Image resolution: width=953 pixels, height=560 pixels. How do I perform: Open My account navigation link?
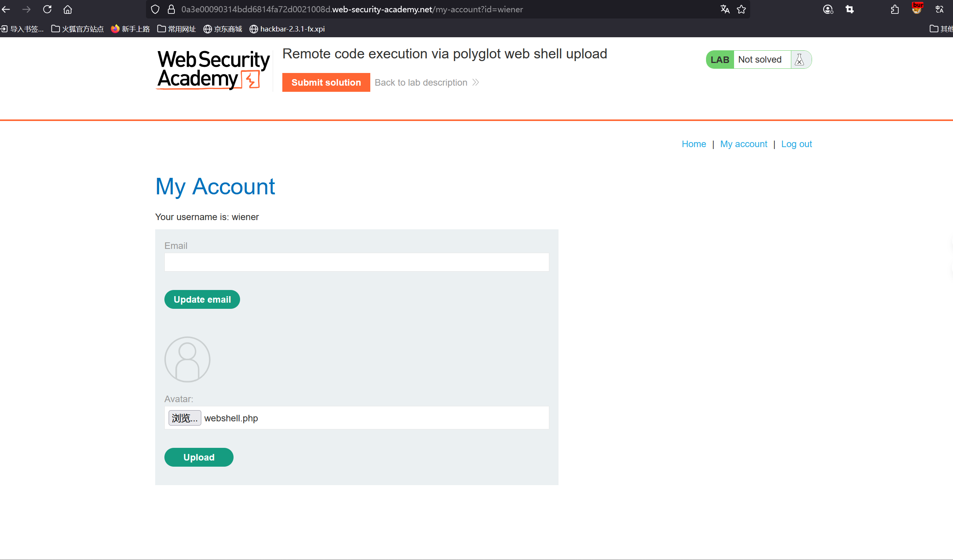tap(743, 144)
